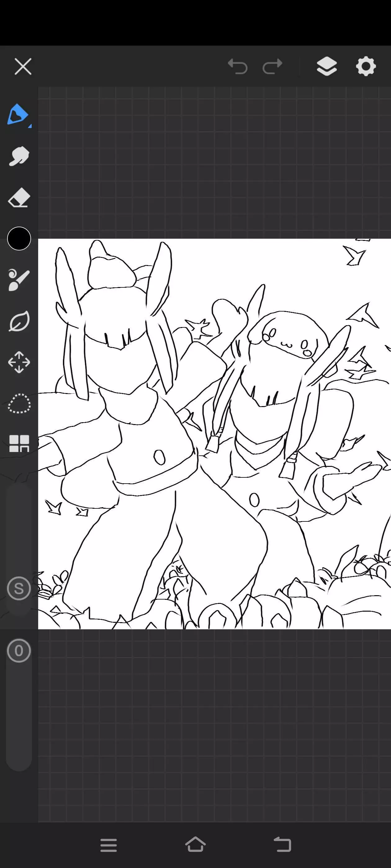The image size is (391, 868).
Task: Redo the last undone stroke
Action: [272, 66]
